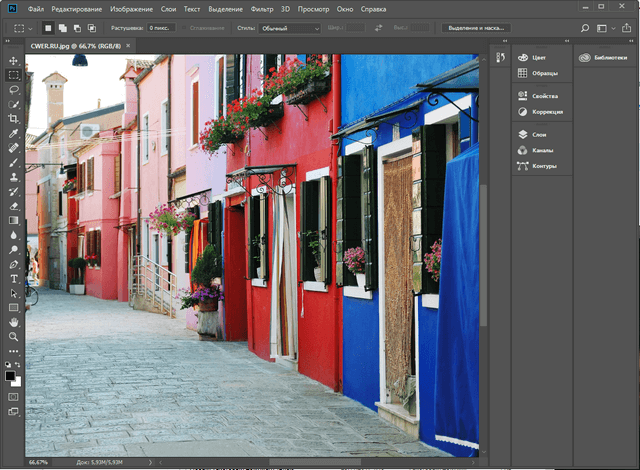Click the Выделение и маска button
This screenshot has height=470, width=640.
click(475, 28)
